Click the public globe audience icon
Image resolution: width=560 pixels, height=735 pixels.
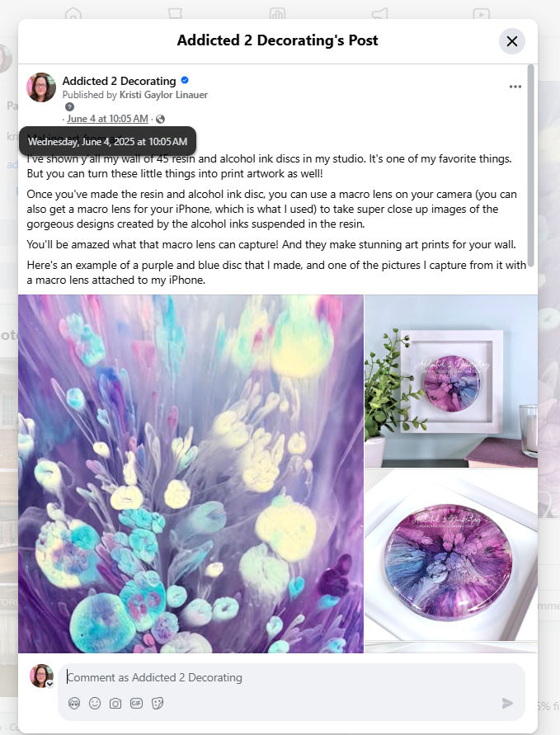coord(160,119)
